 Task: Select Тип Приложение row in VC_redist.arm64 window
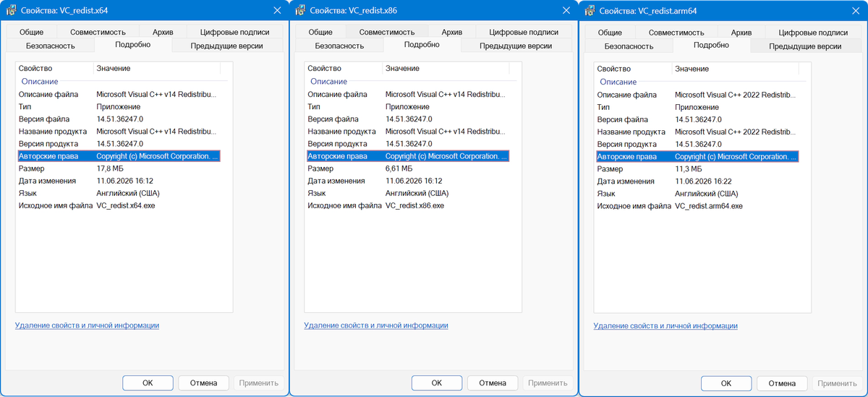coord(697,107)
